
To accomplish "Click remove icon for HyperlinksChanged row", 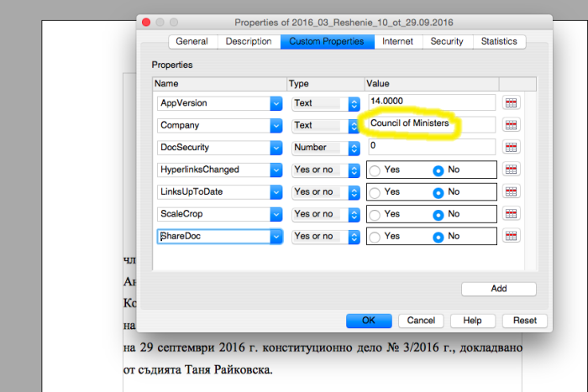I will (x=511, y=170).
